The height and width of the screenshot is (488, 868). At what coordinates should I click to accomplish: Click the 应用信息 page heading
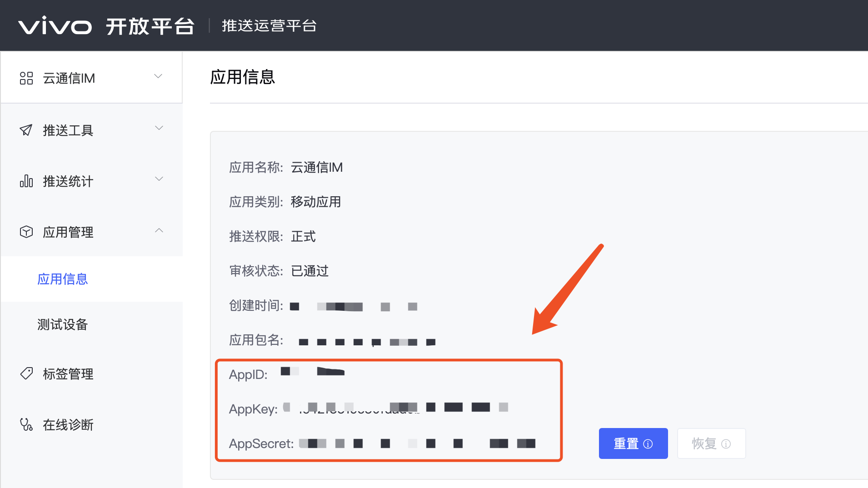[243, 77]
